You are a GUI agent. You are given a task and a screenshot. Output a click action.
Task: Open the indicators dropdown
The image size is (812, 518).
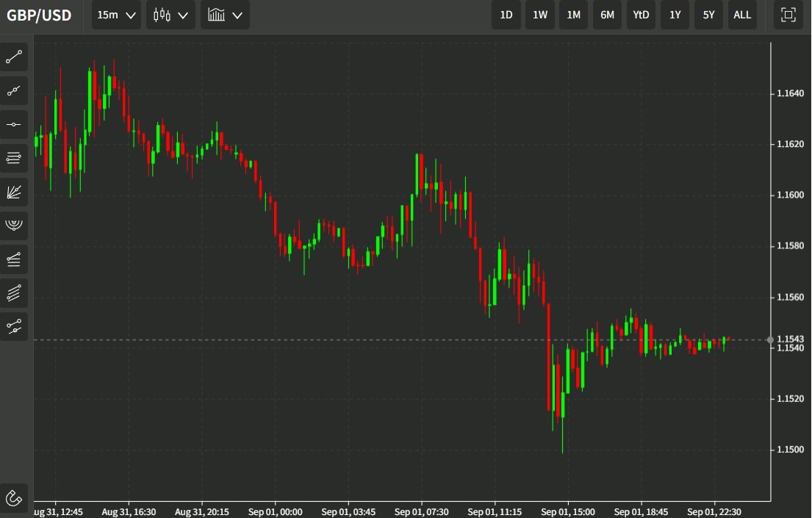click(225, 15)
